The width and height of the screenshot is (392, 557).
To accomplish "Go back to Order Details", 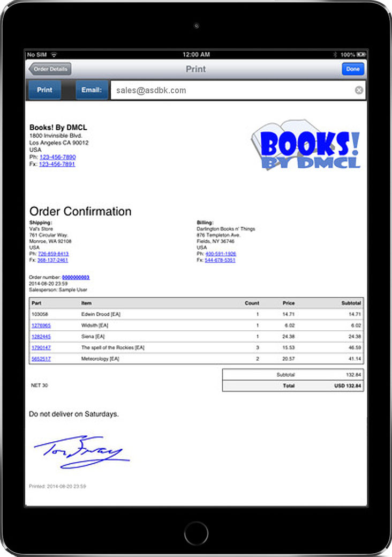I will click(50, 69).
